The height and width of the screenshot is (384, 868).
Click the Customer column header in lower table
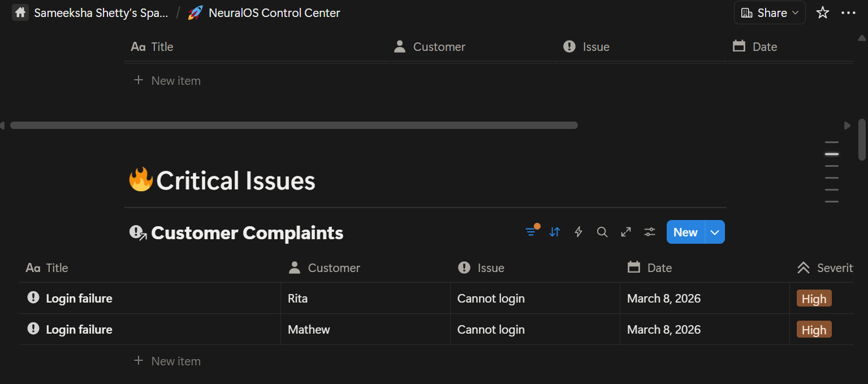334,268
